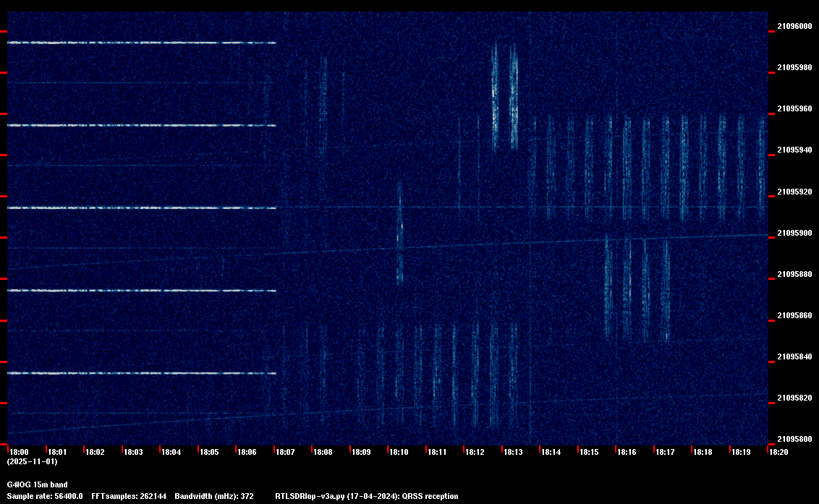Click the 18:19 time axis label
Screen dimensions: 819x504
741,452
